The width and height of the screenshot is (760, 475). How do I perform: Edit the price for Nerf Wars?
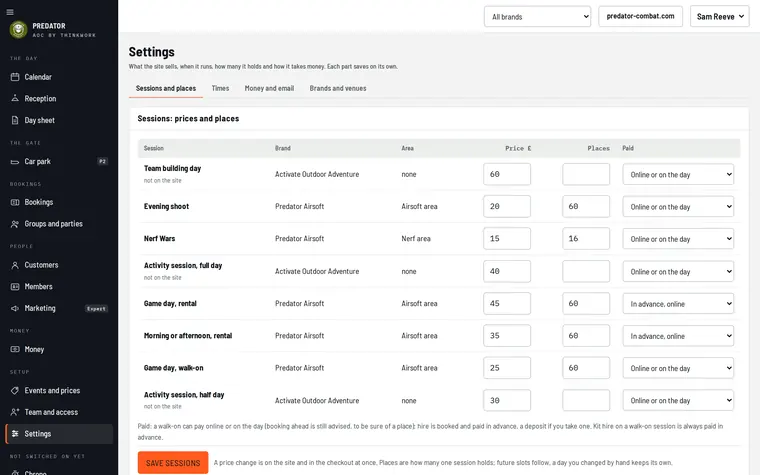(x=507, y=238)
